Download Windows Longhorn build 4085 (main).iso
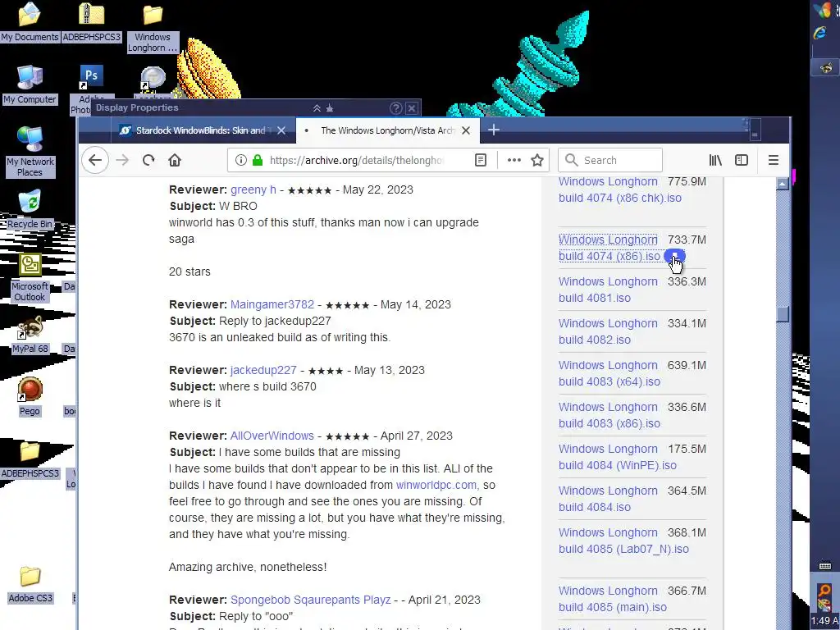 [x=612, y=599]
